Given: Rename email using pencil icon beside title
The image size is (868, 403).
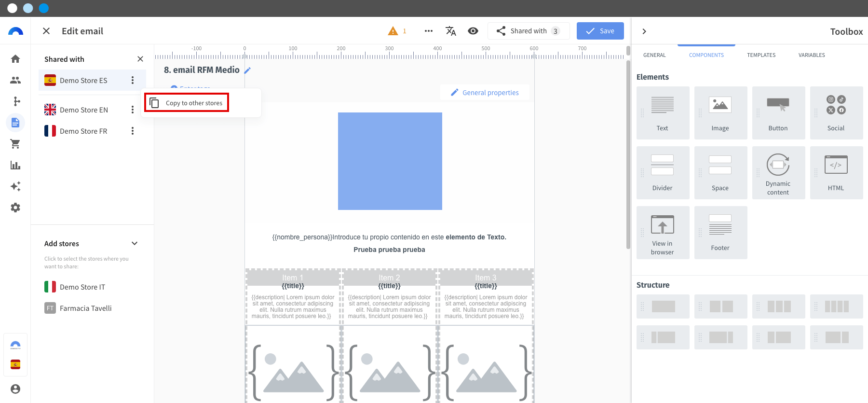Looking at the screenshot, I should (247, 70).
